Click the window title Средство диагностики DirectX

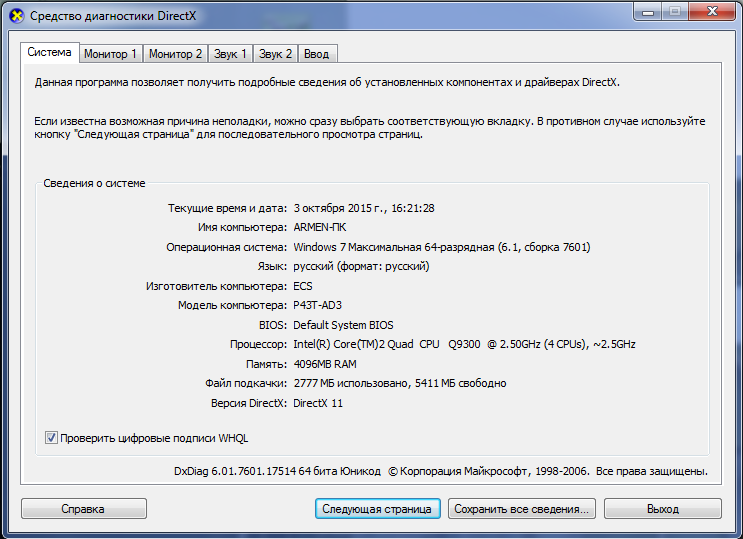coord(113,16)
